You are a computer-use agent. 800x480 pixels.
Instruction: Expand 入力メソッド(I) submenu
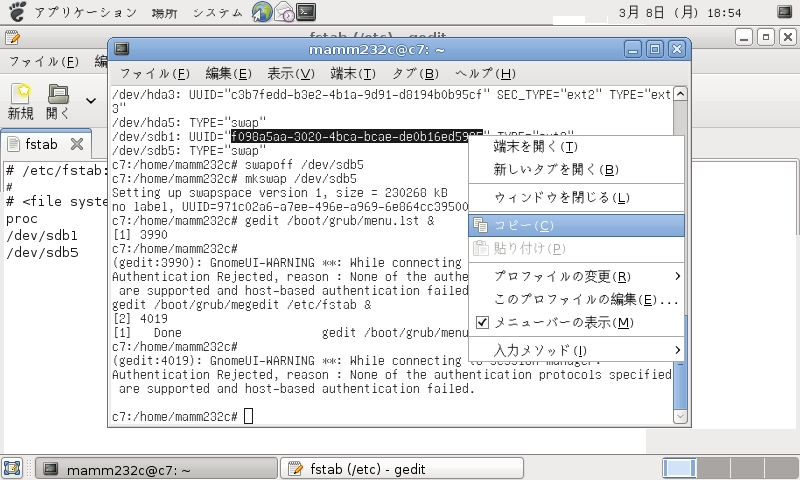(x=577, y=350)
